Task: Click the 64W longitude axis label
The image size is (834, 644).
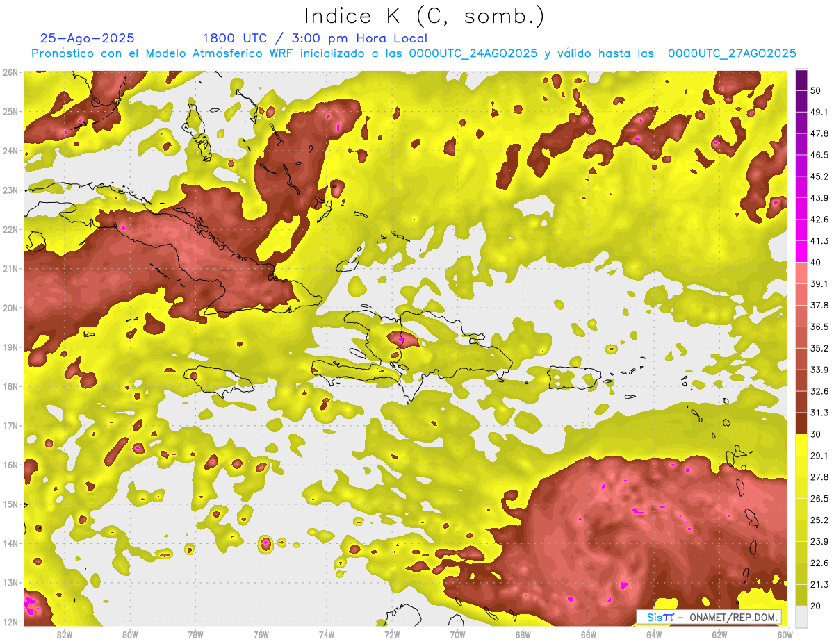Action: [654, 634]
